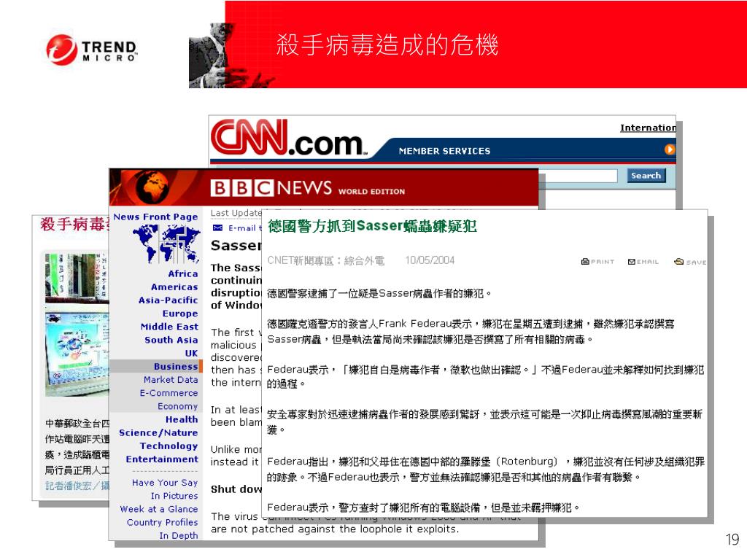747x560 pixels.
Task: Click the storefront photo in Chinese article
Action: (x=77, y=278)
